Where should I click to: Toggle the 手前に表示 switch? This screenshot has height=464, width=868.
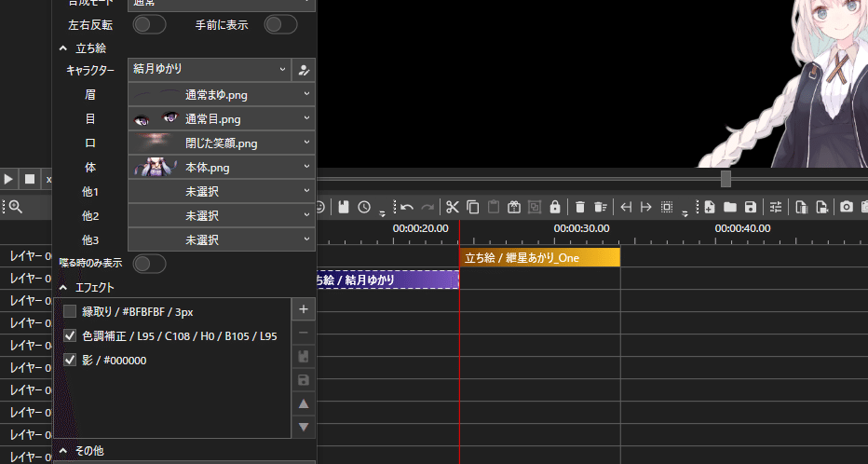pyautogui.click(x=280, y=24)
